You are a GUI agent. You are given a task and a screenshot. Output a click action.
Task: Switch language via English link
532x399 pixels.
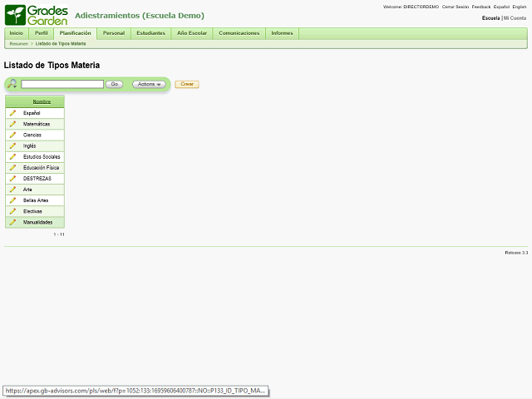519,7
